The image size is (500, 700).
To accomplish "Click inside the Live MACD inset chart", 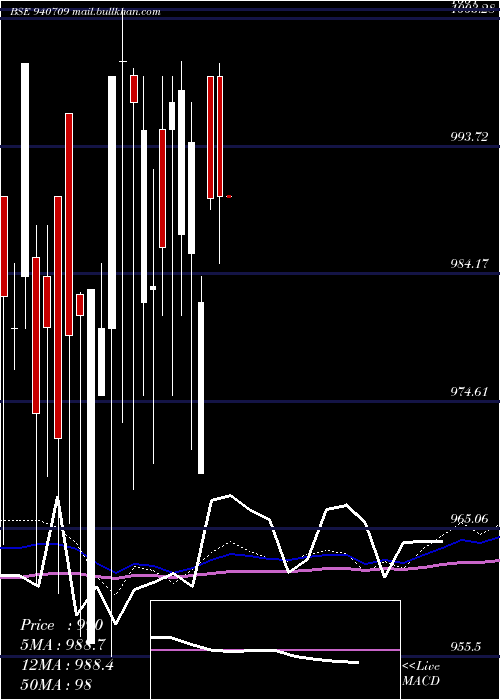I will point(275,650).
